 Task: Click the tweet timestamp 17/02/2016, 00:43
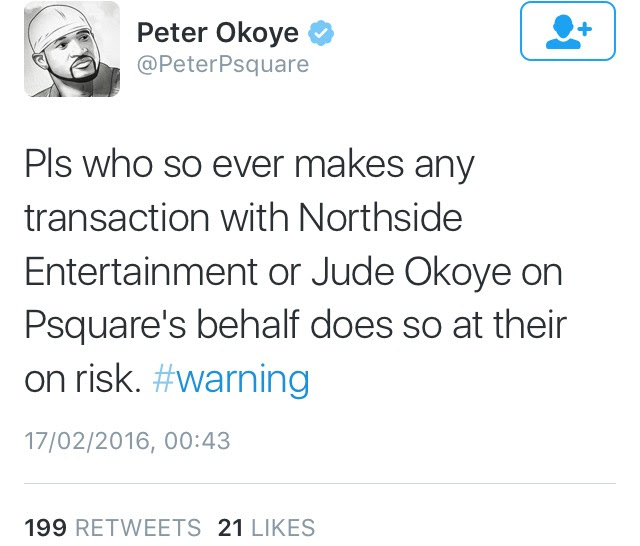coord(127,441)
